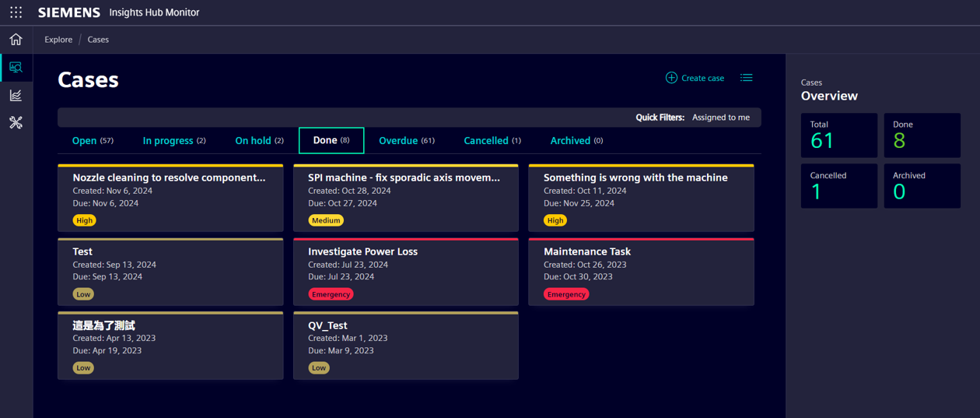
Task: Toggle the Assigned to me quick filter
Action: 721,118
